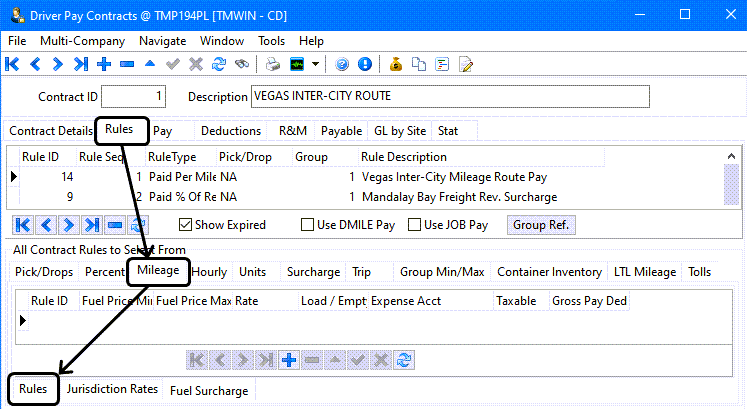
Task: Click the binoculars find icon in toolbar
Action: pos(241,64)
